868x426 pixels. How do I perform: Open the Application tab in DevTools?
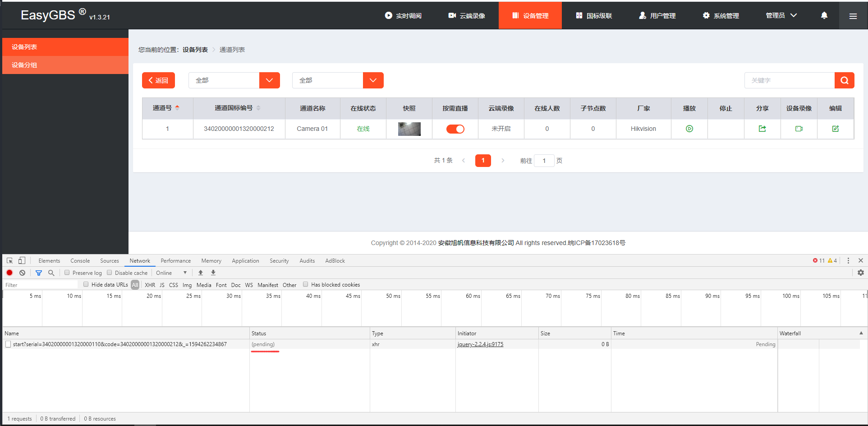(245, 261)
